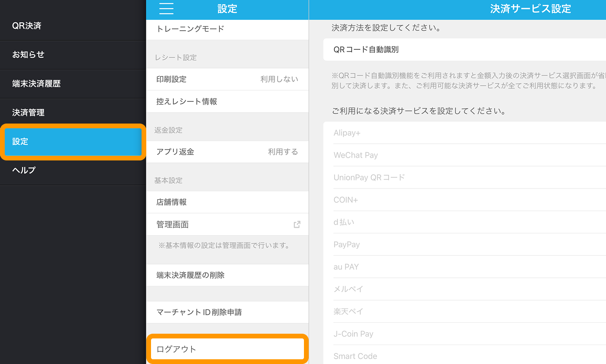This screenshot has width=606, height=364.
Task: Tap the ログアウト button
Action: [227, 348]
